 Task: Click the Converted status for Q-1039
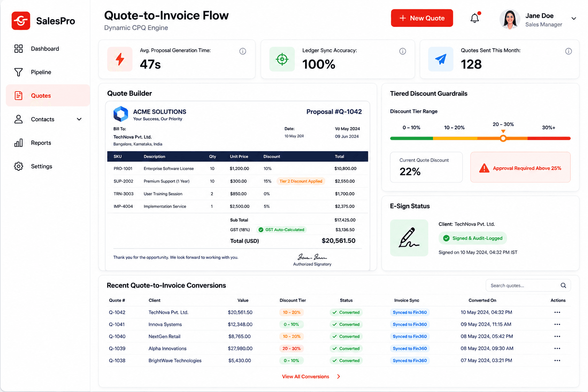[x=346, y=348]
